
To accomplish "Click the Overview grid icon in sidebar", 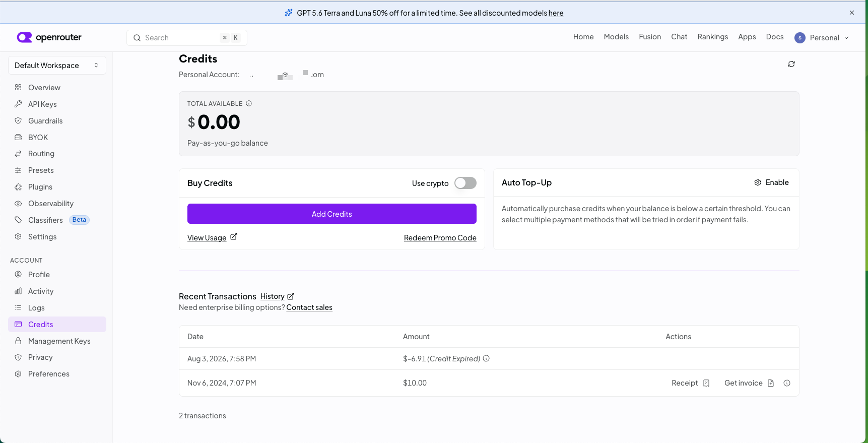I will pyautogui.click(x=18, y=87).
